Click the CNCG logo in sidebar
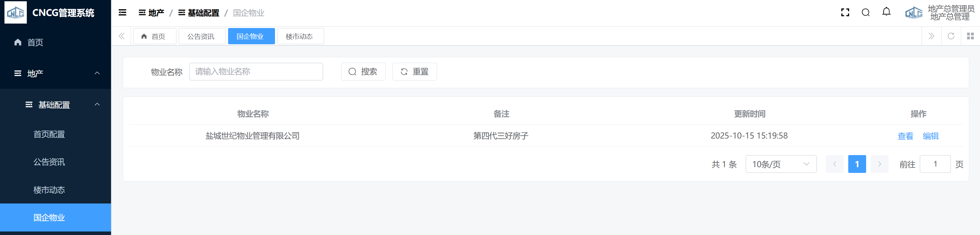The height and width of the screenshot is (235, 980). [x=16, y=12]
